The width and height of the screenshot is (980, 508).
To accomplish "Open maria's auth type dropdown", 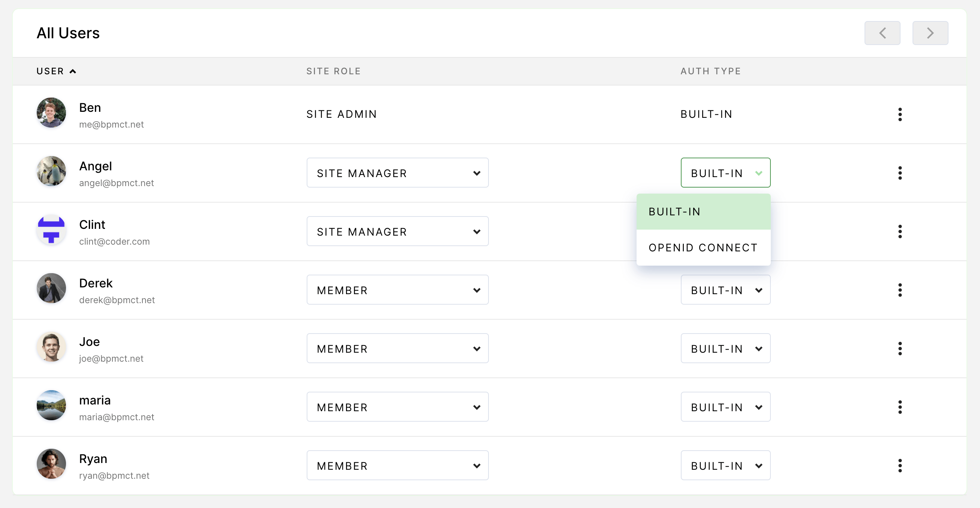I will pos(725,407).
